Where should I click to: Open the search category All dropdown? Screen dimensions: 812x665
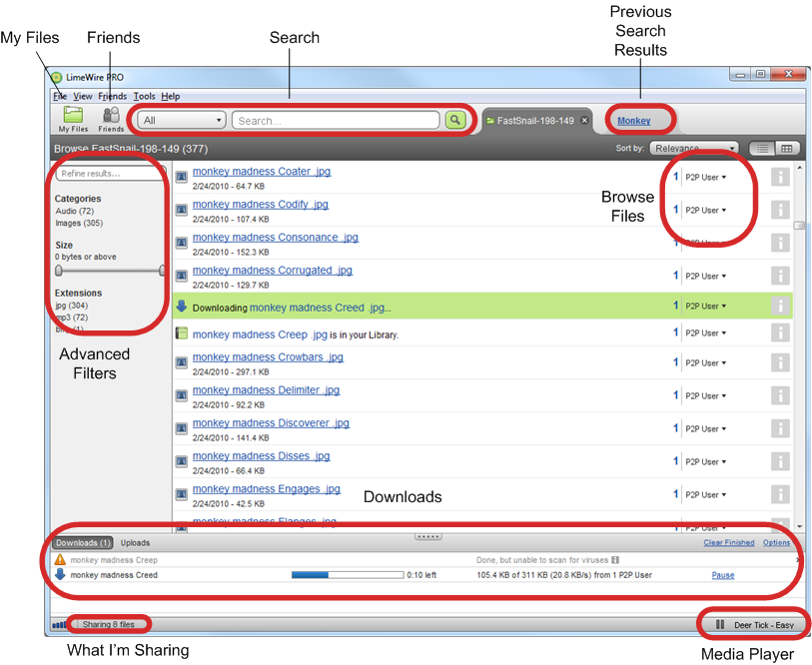pos(182,120)
